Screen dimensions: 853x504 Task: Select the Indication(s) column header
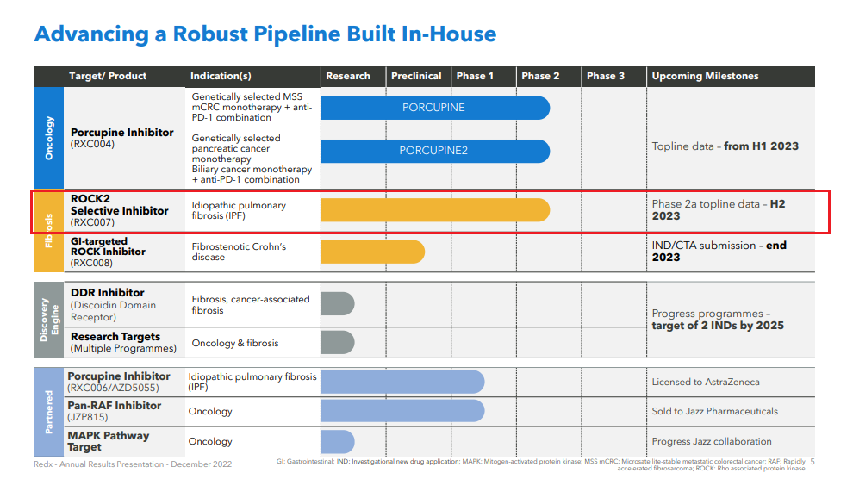point(221,76)
